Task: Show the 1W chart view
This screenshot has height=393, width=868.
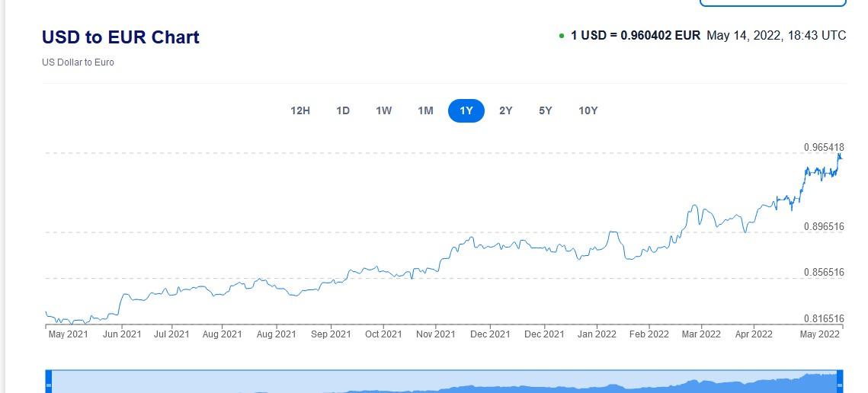Action: click(383, 110)
